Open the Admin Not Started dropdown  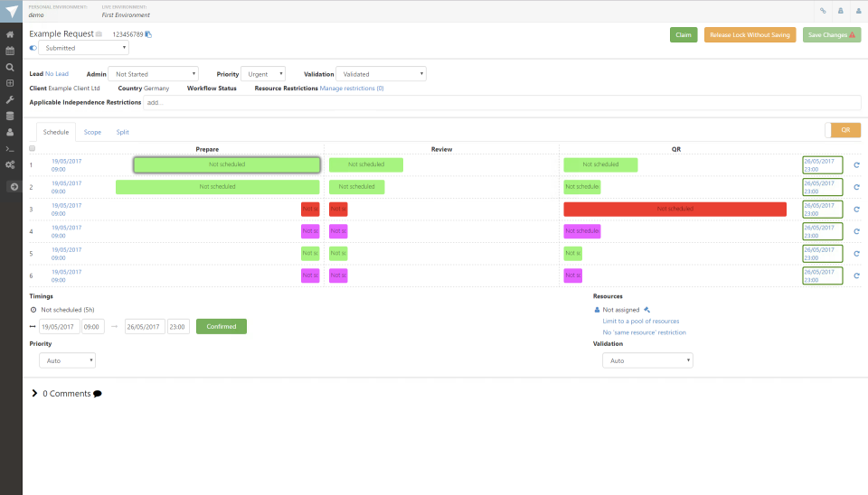tap(154, 73)
